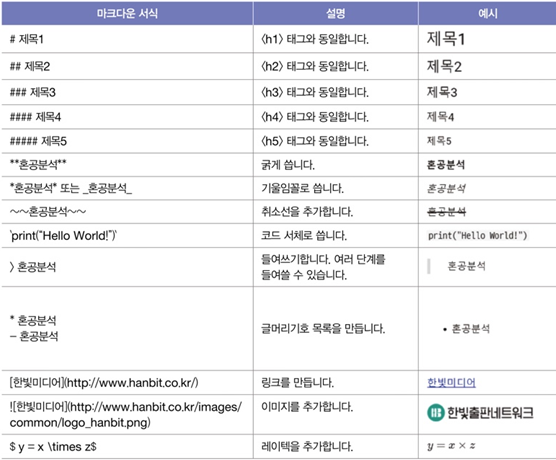
Task: Click the 한빛출판네트워크 logo image
Action: click(480, 413)
